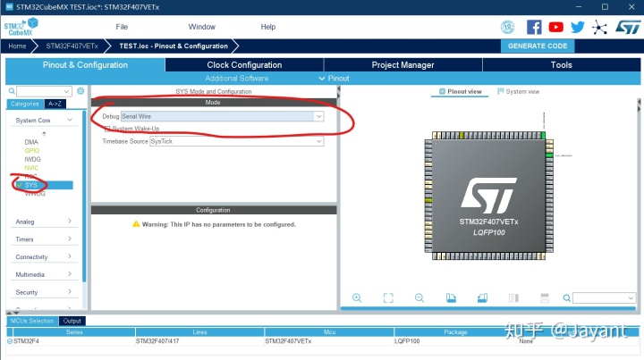Switch to the Tools tab
Viewport: 644px width, 360px height.
point(562,65)
